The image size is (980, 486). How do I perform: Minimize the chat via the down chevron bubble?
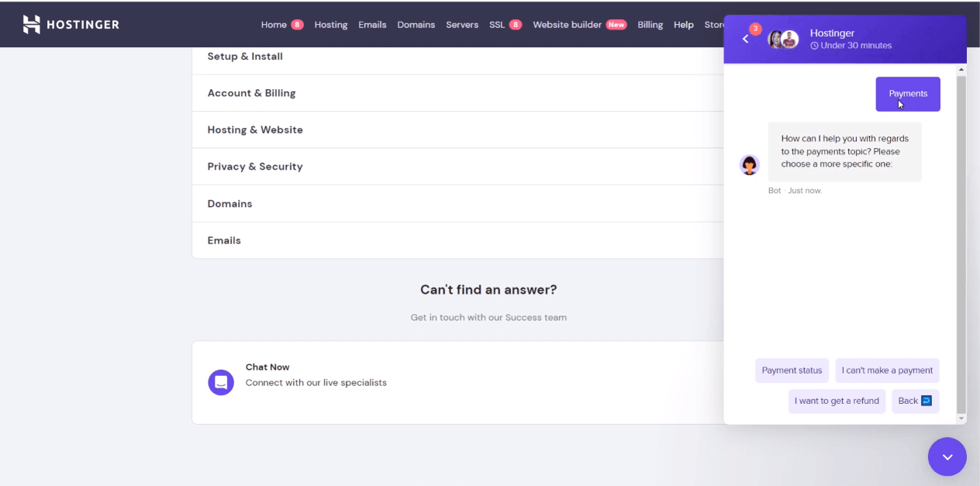(947, 457)
